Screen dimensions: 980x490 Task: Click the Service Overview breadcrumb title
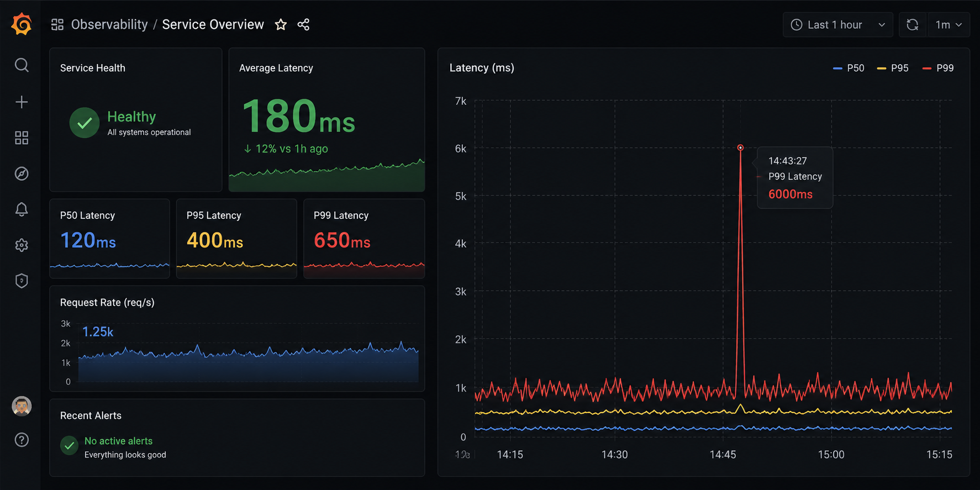(x=213, y=24)
